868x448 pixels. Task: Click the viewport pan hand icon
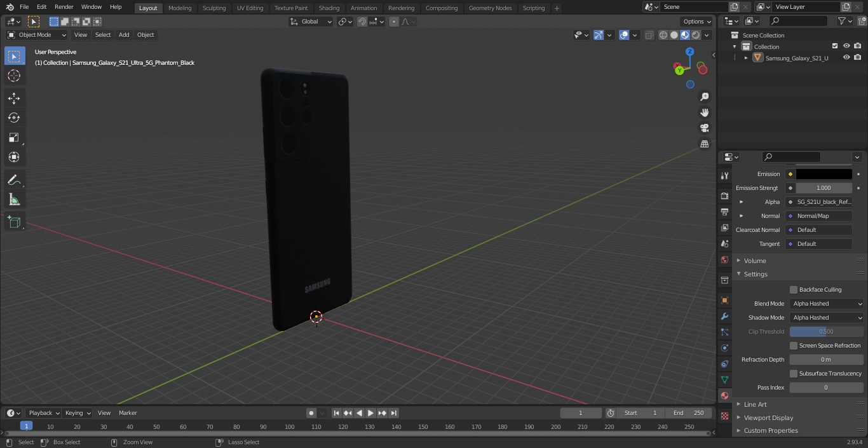[704, 112]
